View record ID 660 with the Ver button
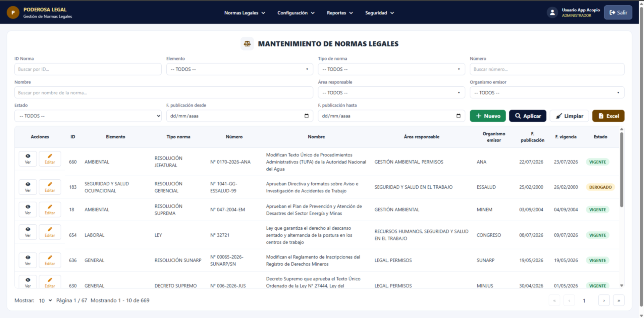The image size is (644, 318). [x=28, y=159]
